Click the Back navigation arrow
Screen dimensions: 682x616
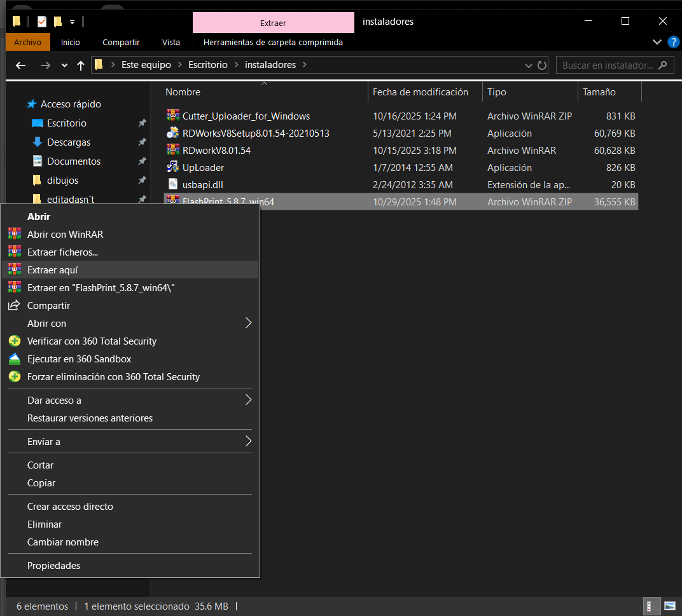pyautogui.click(x=21, y=65)
